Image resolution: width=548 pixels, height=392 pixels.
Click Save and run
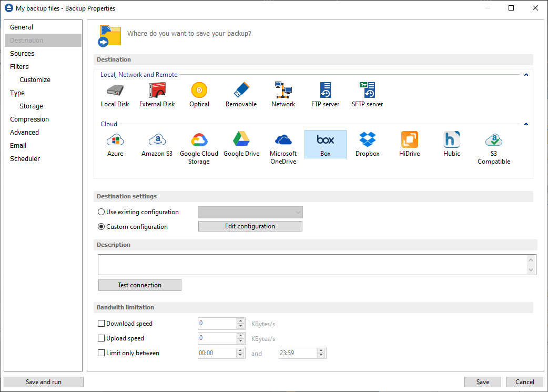coord(44,382)
